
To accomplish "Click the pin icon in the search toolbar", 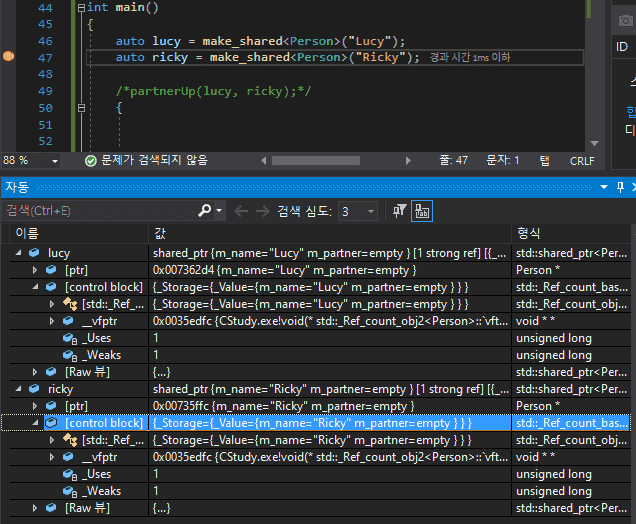I will 399,211.
